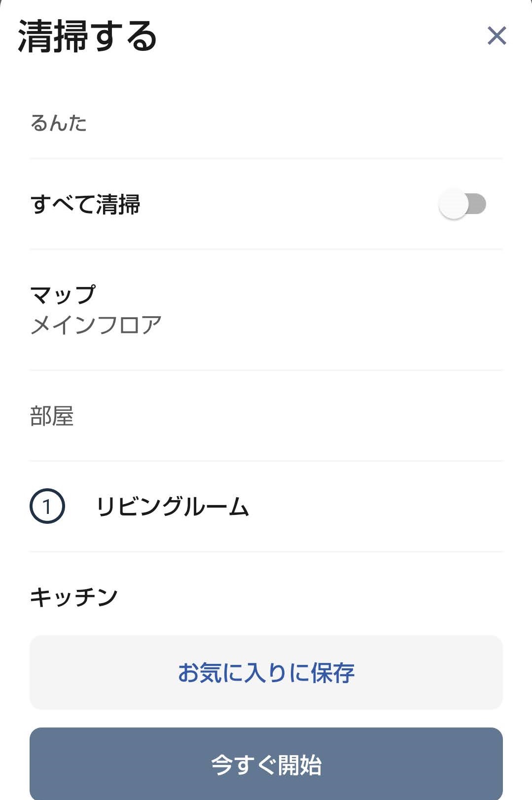Viewport: 532px width, 800px height.
Task: Click the 部屋 section header
Action: (52, 416)
